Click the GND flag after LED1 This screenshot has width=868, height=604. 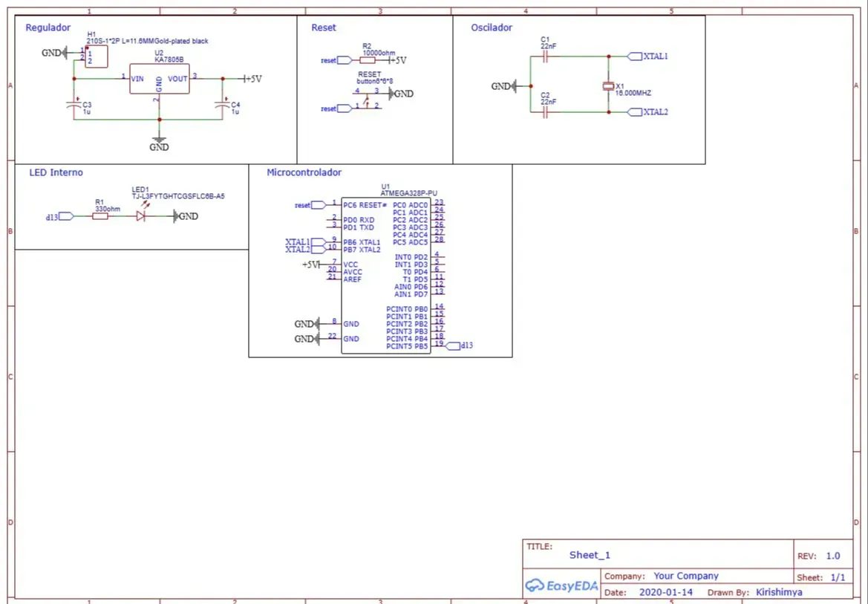click(186, 216)
